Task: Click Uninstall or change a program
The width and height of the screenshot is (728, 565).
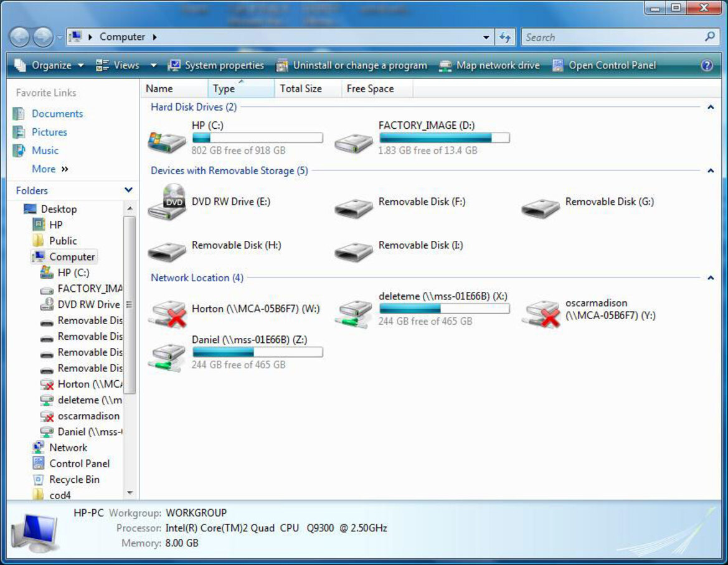Action: coord(351,65)
